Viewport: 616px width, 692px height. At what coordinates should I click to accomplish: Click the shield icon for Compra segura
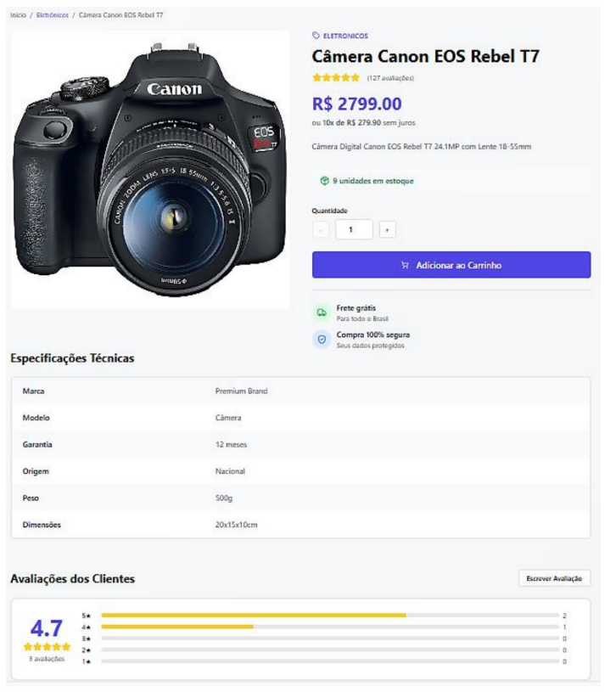322,340
